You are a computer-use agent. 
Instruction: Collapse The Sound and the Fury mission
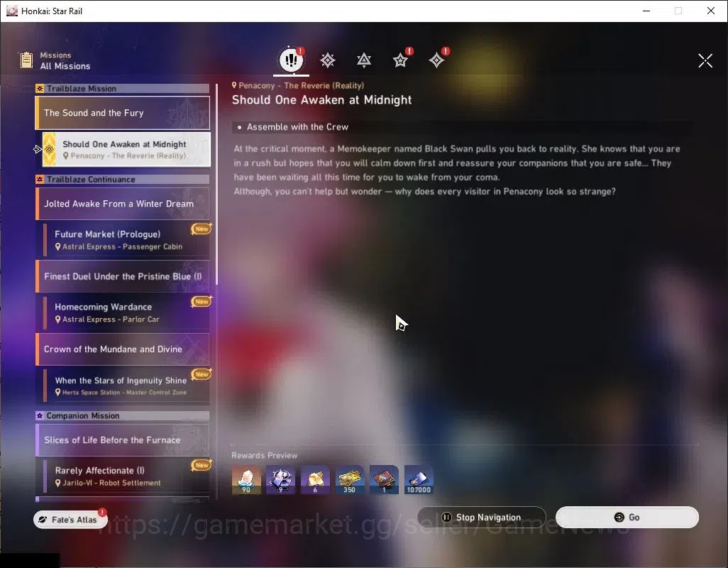pos(123,113)
